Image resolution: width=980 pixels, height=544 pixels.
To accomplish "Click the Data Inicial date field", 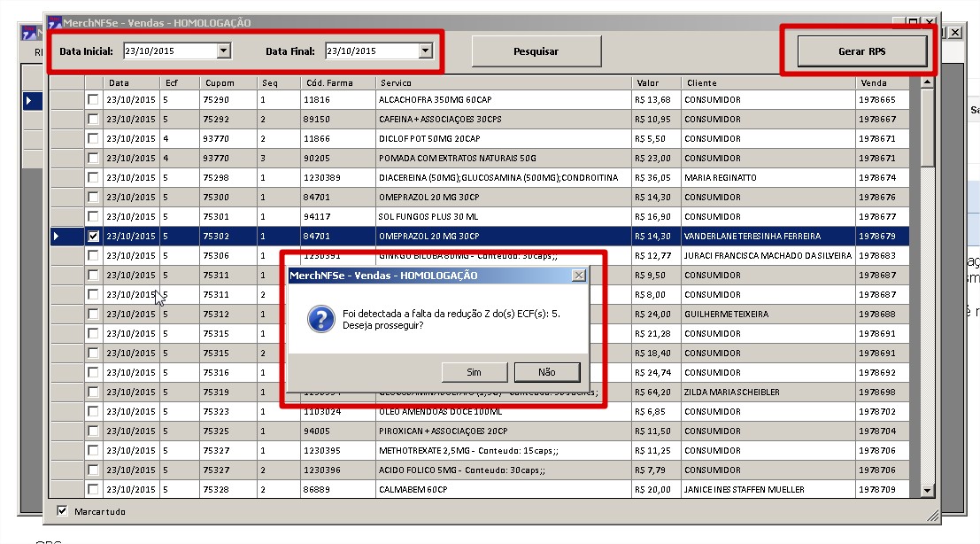I will (168, 51).
